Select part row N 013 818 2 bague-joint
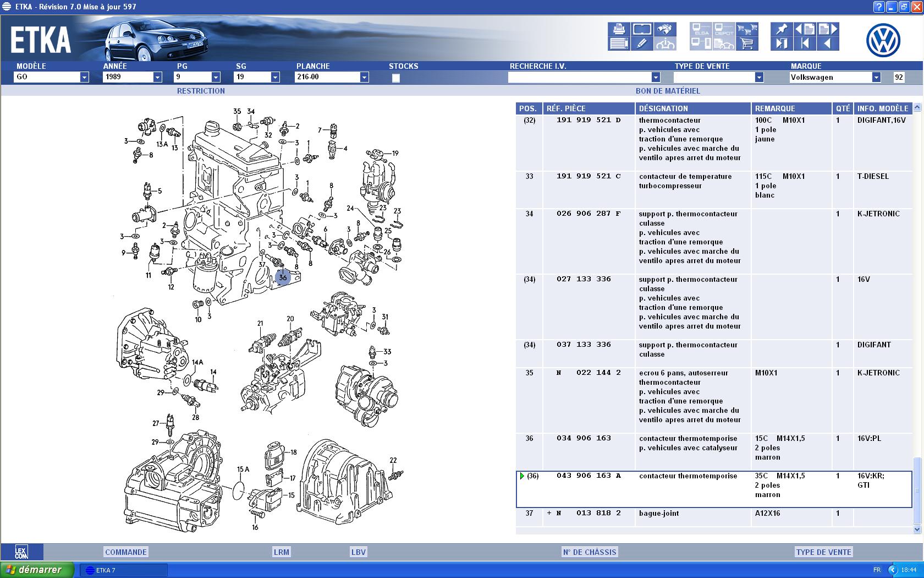Viewport: 924px width, 578px height. click(714, 517)
